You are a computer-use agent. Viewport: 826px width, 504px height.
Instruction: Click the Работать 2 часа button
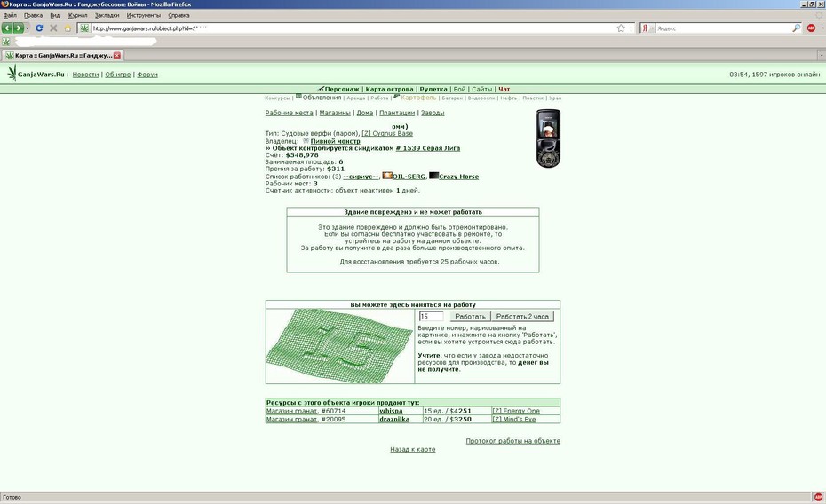(522, 317)
